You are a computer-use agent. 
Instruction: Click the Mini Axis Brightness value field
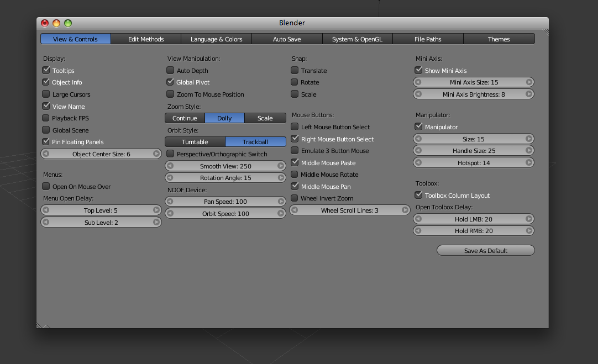(x=474, y=94)
